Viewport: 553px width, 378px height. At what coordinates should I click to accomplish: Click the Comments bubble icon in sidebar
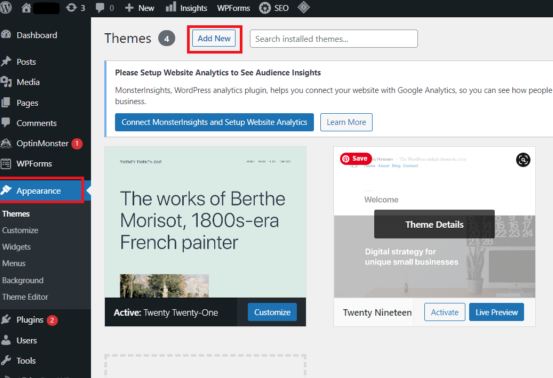6,123
